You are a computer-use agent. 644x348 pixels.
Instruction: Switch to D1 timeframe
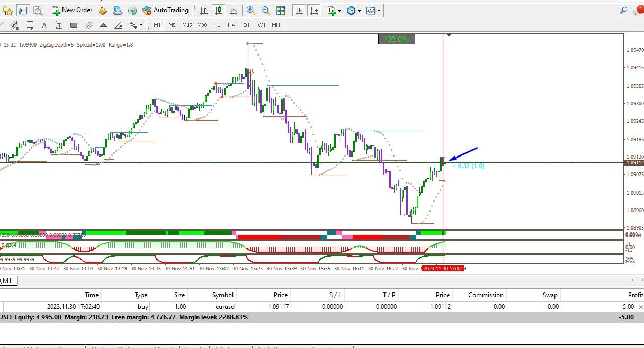click(x=246, y=25)
